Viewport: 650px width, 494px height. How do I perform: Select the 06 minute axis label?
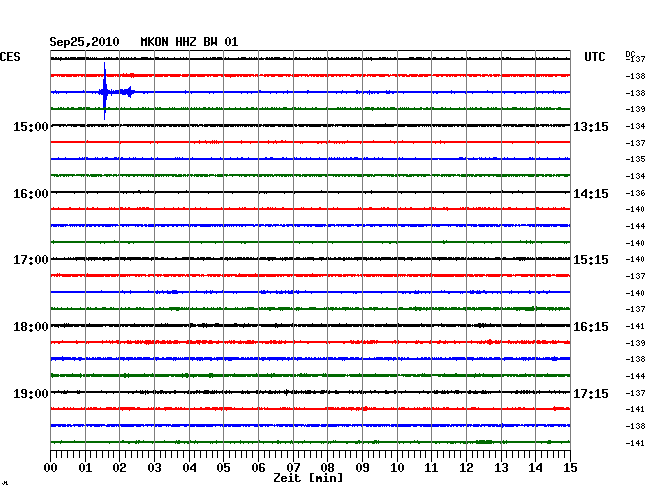pos(258,468)
